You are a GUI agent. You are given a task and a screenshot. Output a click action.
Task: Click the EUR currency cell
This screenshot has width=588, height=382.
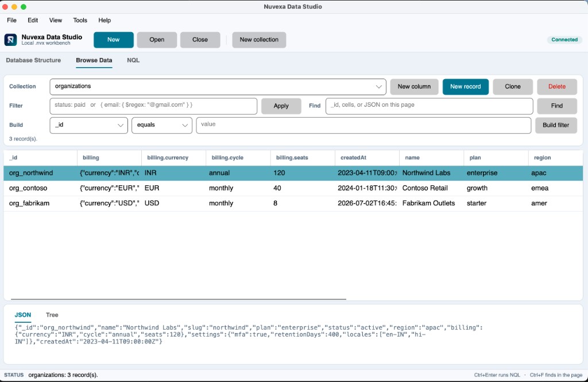click(174, 188)
